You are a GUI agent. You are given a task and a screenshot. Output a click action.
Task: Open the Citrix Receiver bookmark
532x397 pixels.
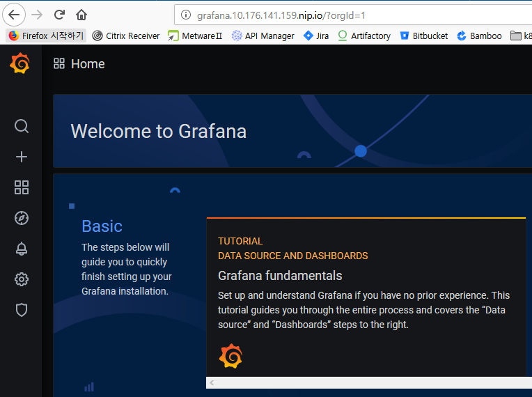click(x=126, y=36)
